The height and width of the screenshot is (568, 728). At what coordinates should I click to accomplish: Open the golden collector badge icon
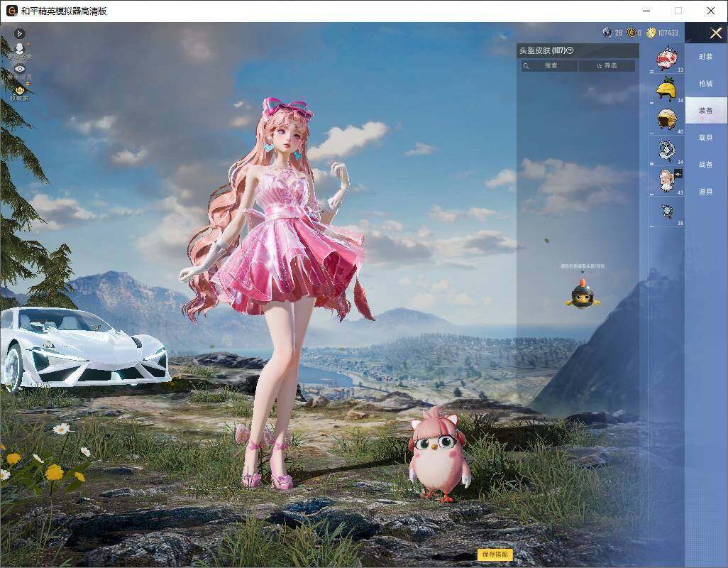coord(19,90)
